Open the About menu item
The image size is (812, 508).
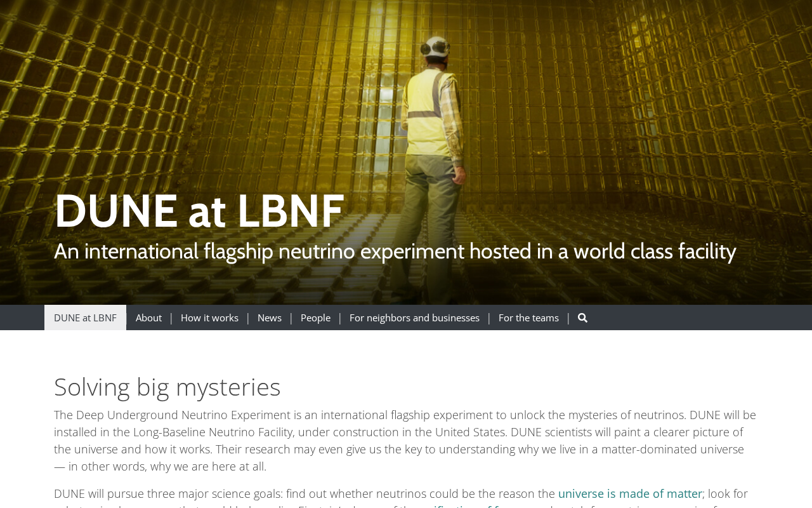(x=148, y=317)
